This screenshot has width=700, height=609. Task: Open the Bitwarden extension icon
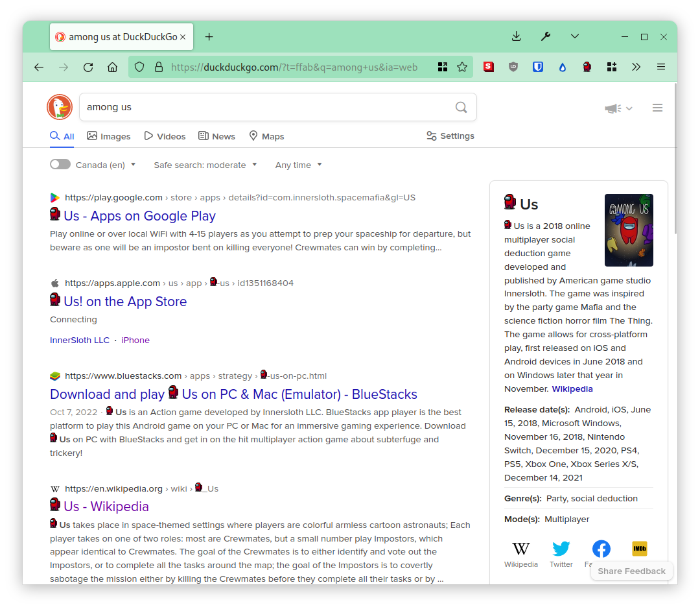[x=538, y=67]
